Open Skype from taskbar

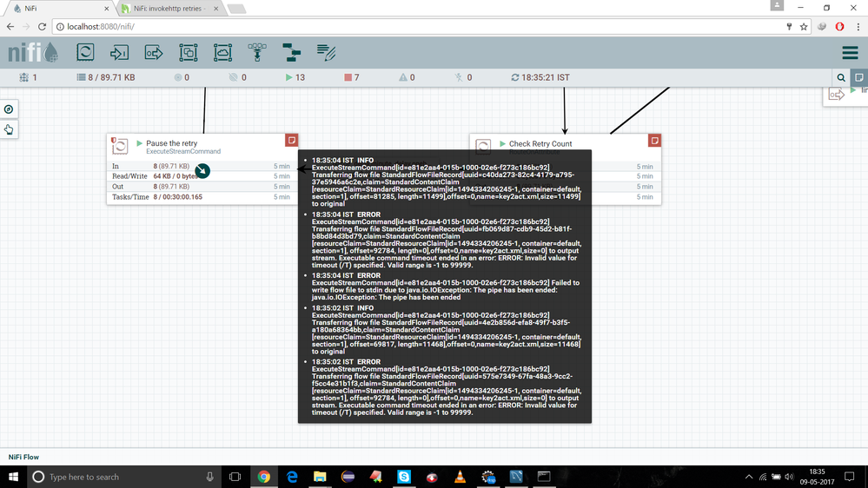404,477
